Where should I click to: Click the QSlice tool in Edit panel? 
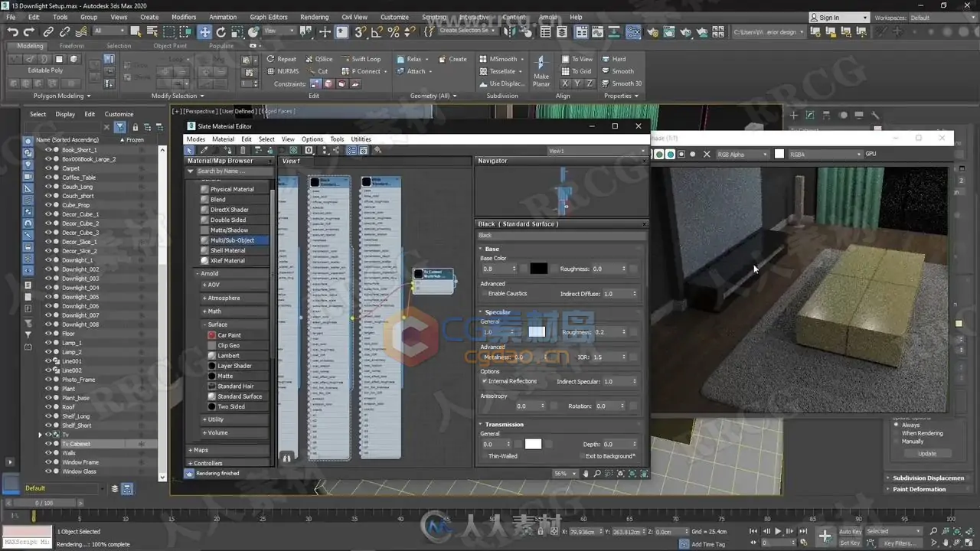[x=319, y=59]
